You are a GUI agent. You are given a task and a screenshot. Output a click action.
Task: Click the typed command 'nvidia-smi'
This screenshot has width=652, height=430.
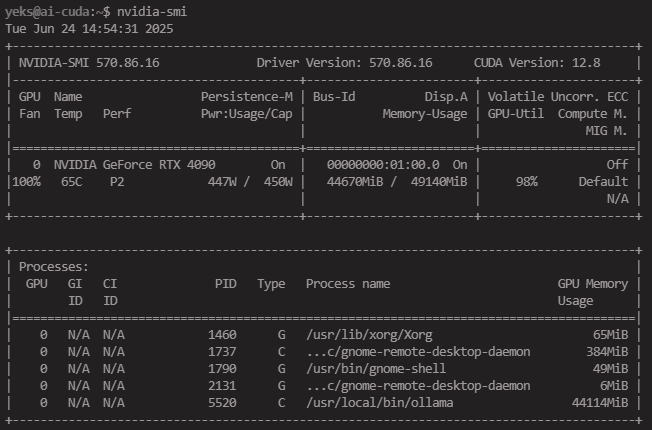(152, 12)
